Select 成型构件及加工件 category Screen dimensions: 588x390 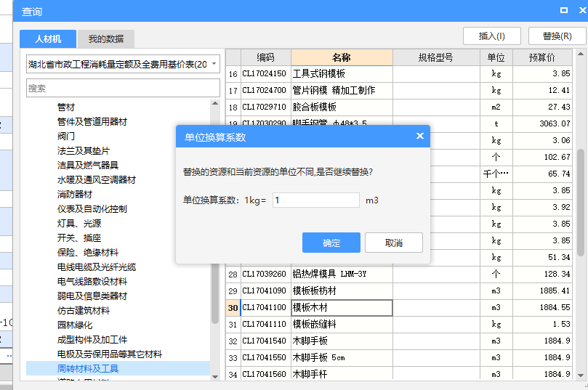[92, 340]
